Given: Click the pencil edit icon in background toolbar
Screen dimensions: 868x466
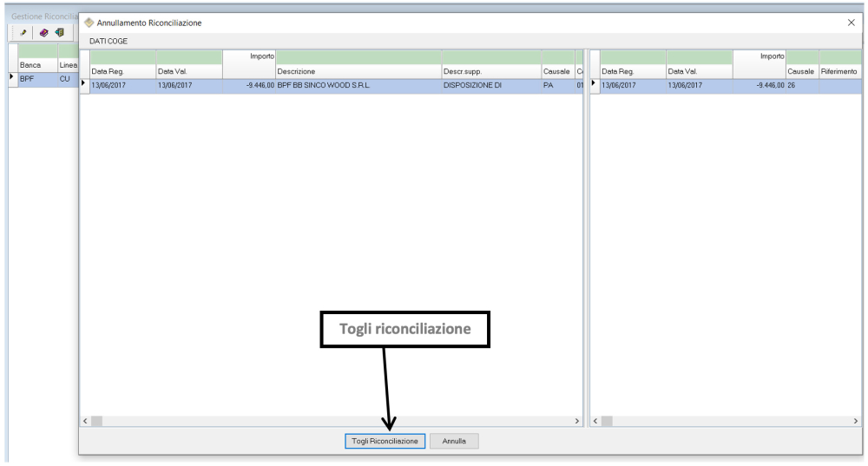Looking at the screenshot, I should pos(23,33).
